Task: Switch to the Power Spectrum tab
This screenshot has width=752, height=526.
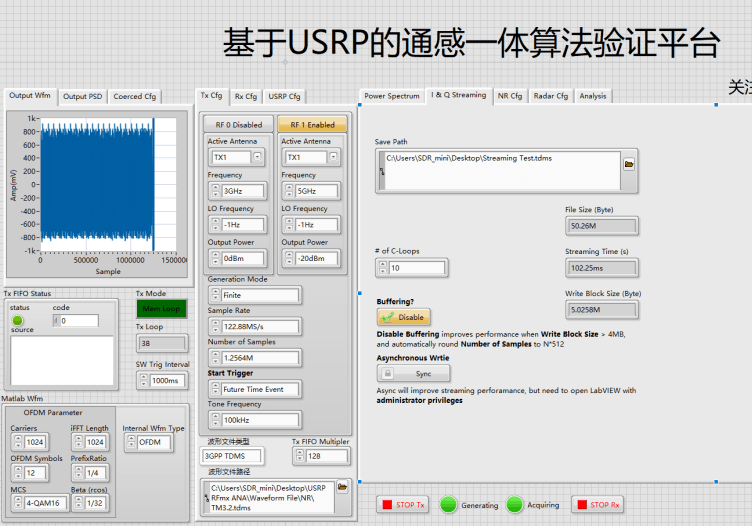Action: (391, 96)
